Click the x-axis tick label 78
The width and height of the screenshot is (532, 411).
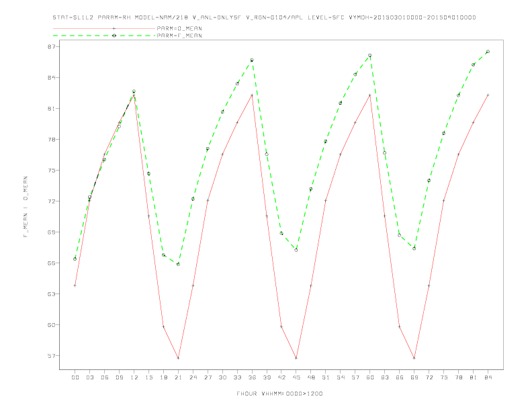pos(458,377)
